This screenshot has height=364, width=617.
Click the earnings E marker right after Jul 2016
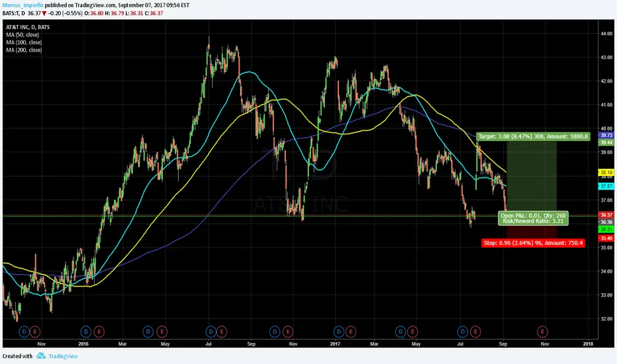click(x=222, y=332)
